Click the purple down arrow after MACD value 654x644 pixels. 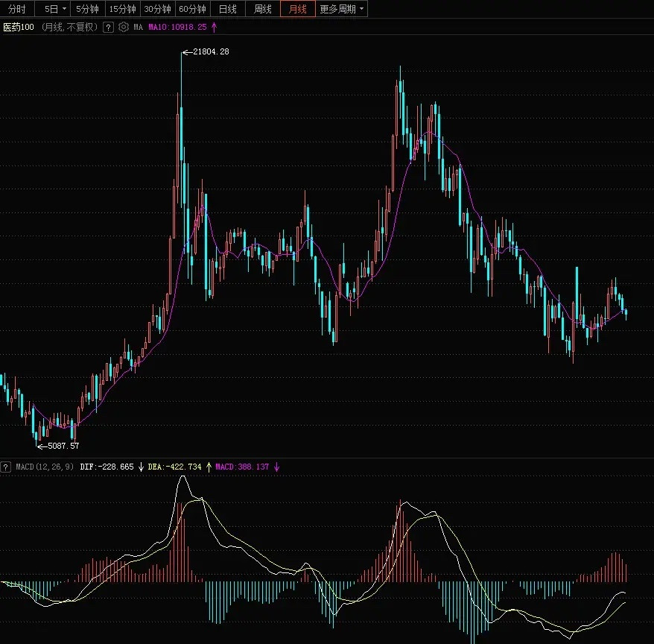(x=276, y=467)
